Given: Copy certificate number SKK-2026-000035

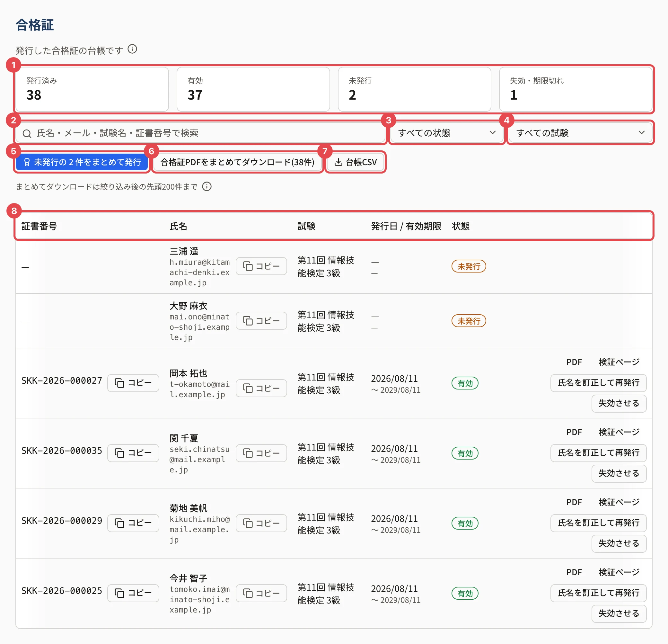Looking at the screenshot, I should click(x=133, y=453).
